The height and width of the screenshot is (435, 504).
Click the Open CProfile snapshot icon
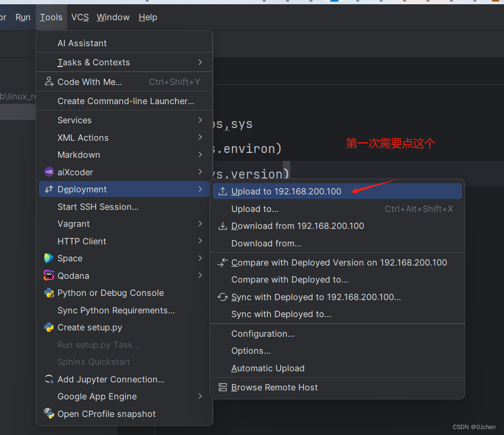coord(49,414)
